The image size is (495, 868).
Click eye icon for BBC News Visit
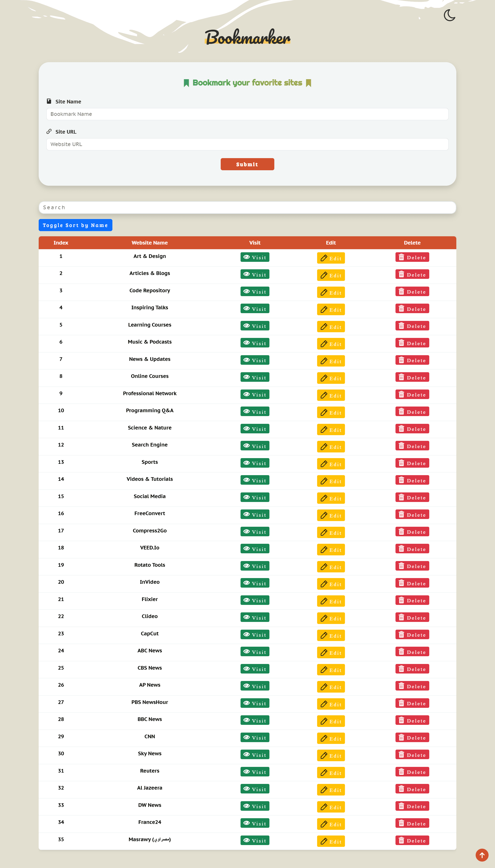[246, 720]
